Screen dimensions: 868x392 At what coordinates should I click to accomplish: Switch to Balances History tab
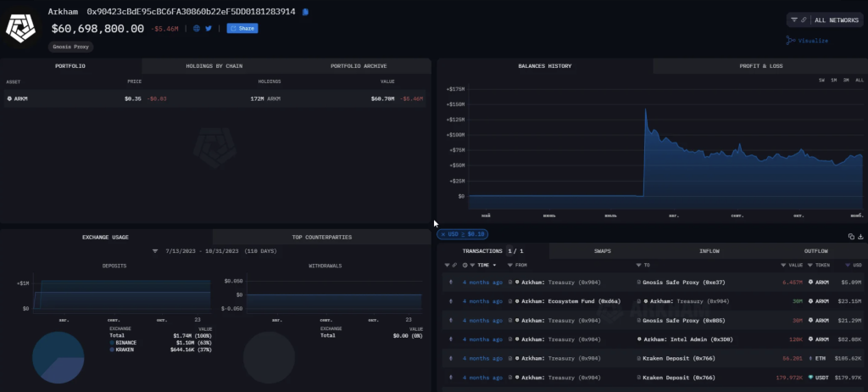click(x=545, y=66)
